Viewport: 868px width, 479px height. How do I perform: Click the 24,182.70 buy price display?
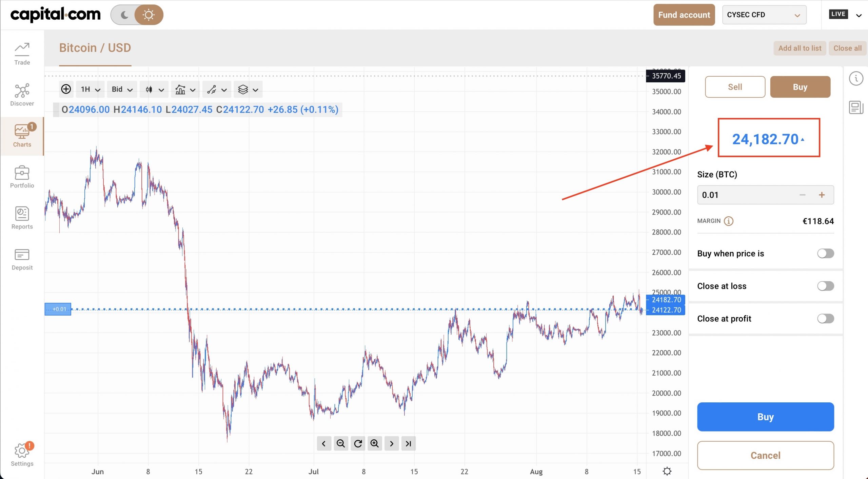[x=769, y=139]
